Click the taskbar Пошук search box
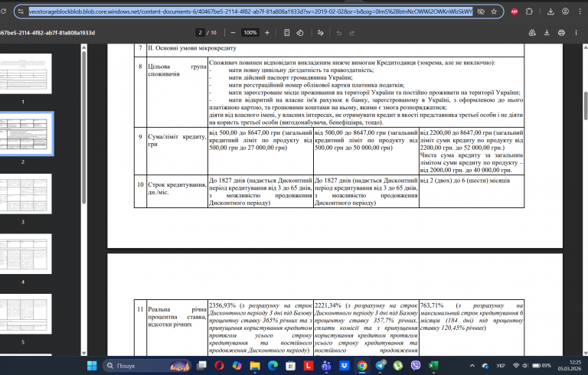 click(x=147, y=365)
